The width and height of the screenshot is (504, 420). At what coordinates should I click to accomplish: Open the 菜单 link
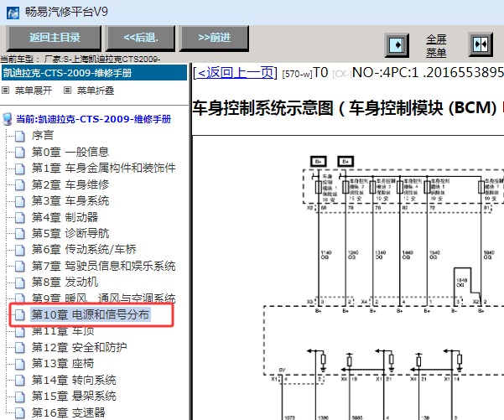coord(436,52)
